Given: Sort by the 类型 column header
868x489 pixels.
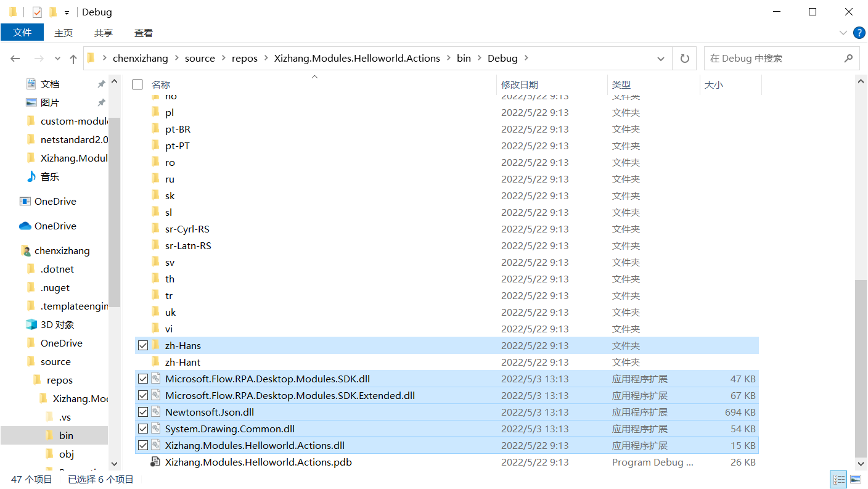Looking at the screenshot, I should [621, 84].
